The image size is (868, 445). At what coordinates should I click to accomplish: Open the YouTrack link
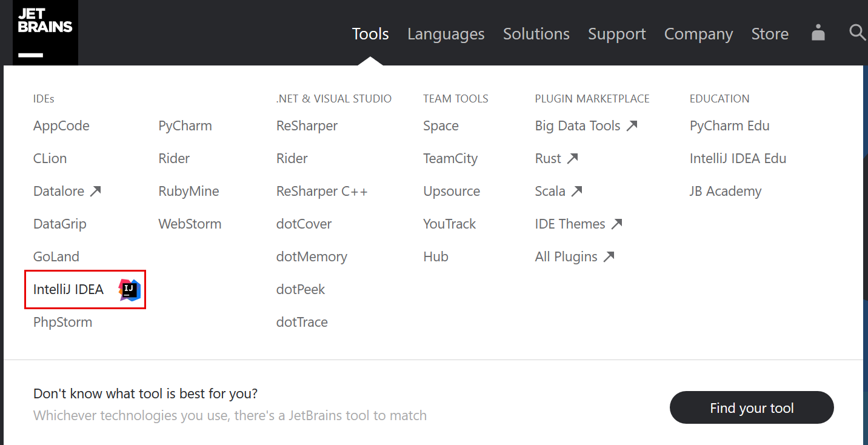tap(450, 224)
